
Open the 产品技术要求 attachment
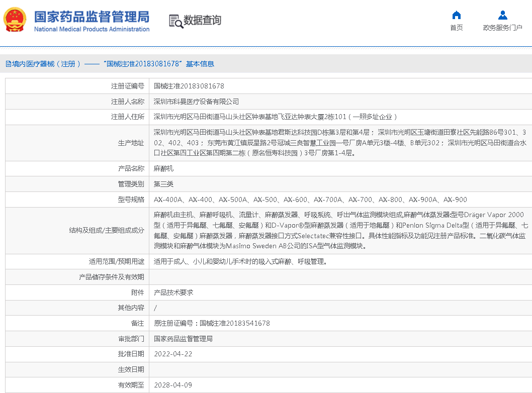tap(173, 292)
